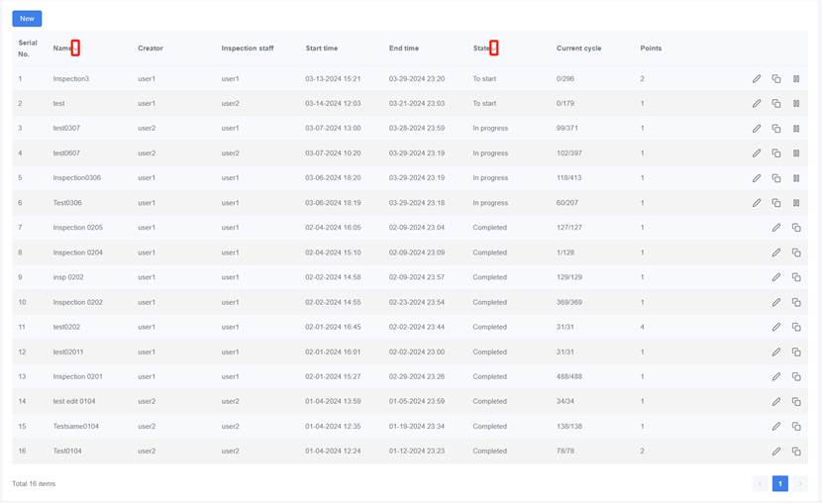Edit the Inspection3 row with pencil icon
The image size is (822, 504).
(757, 78)
